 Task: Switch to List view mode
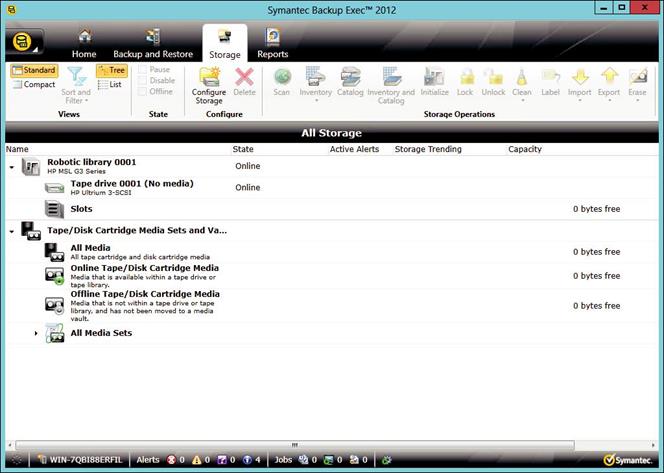pyautogui.click(x=110, y=84)
